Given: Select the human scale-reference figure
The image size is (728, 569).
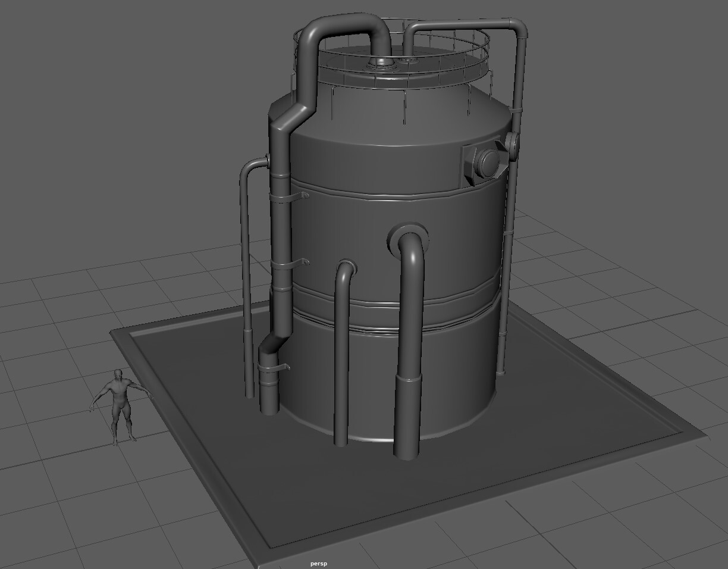Looking at the screenshot, I should coord(119,405).
